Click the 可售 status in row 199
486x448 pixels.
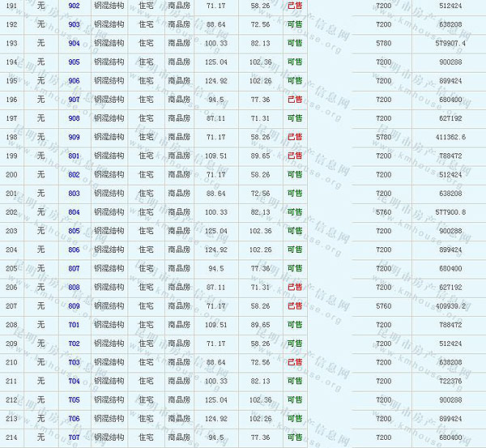295,156
